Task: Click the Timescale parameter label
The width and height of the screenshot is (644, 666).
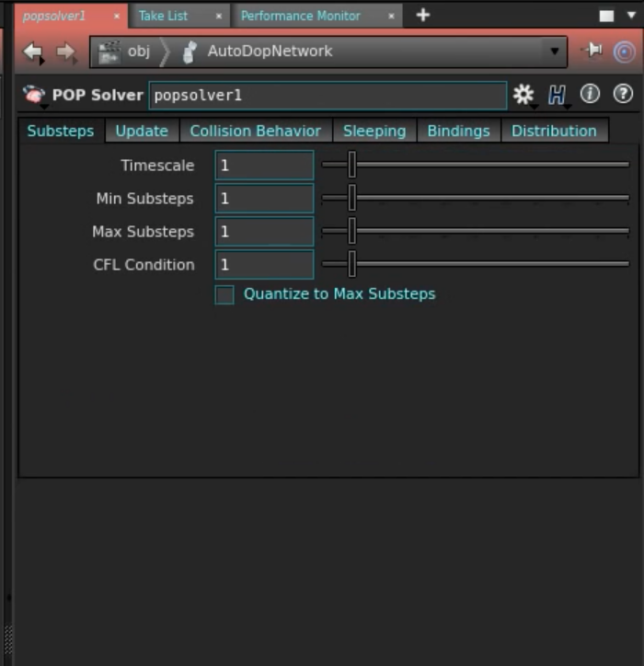Action: [x=157, y=166]
